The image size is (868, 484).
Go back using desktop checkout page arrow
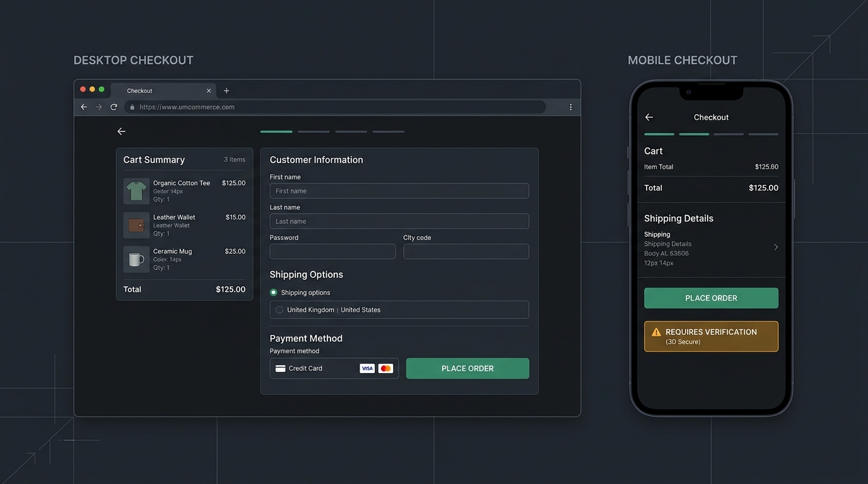(x=121, y=131)
